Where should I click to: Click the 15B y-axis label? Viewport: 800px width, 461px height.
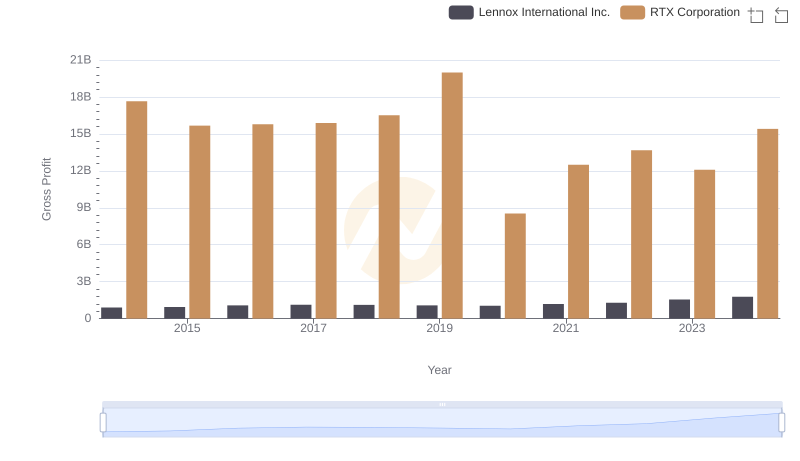click(x=81, y=134)
